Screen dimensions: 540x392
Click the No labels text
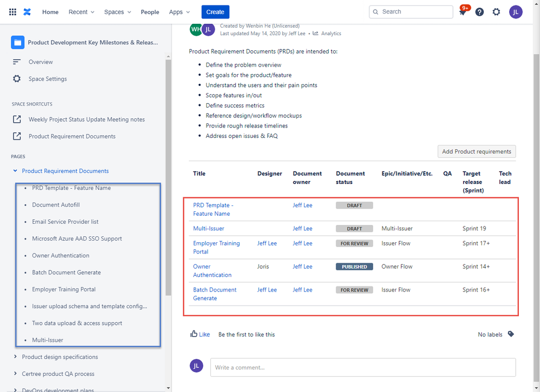click(490, 335)
